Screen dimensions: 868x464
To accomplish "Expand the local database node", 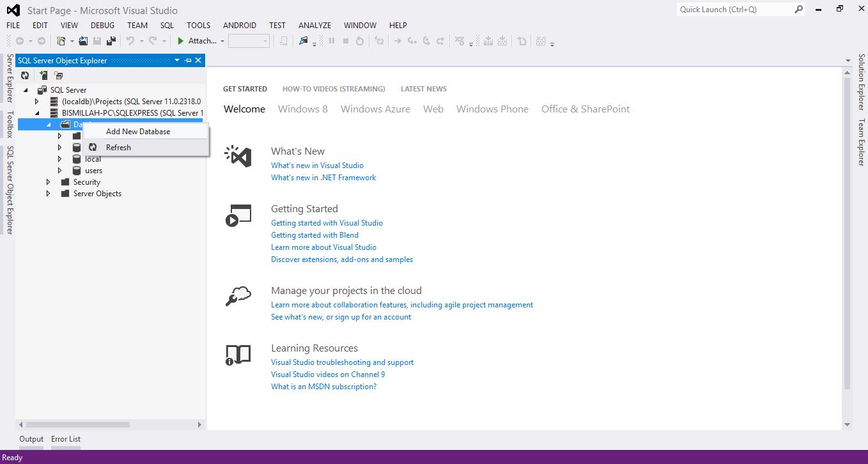I will coord(60,159).
